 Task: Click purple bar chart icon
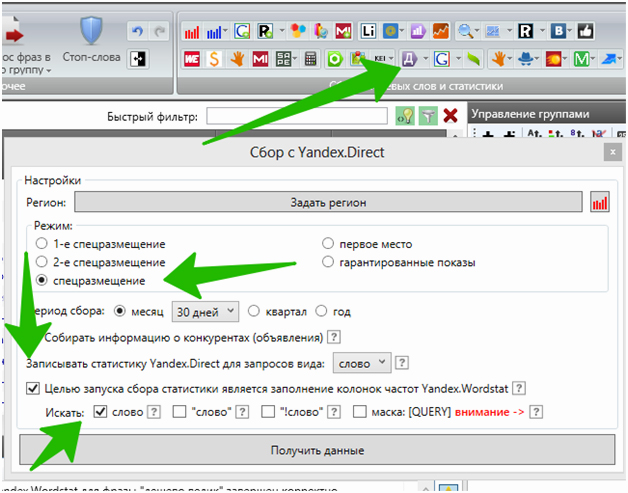pyautogui.click(x=418, y=31)
